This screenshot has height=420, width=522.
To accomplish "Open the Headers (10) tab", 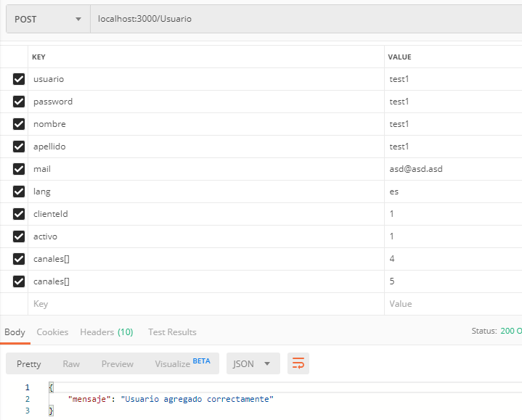I will point(106,332).
